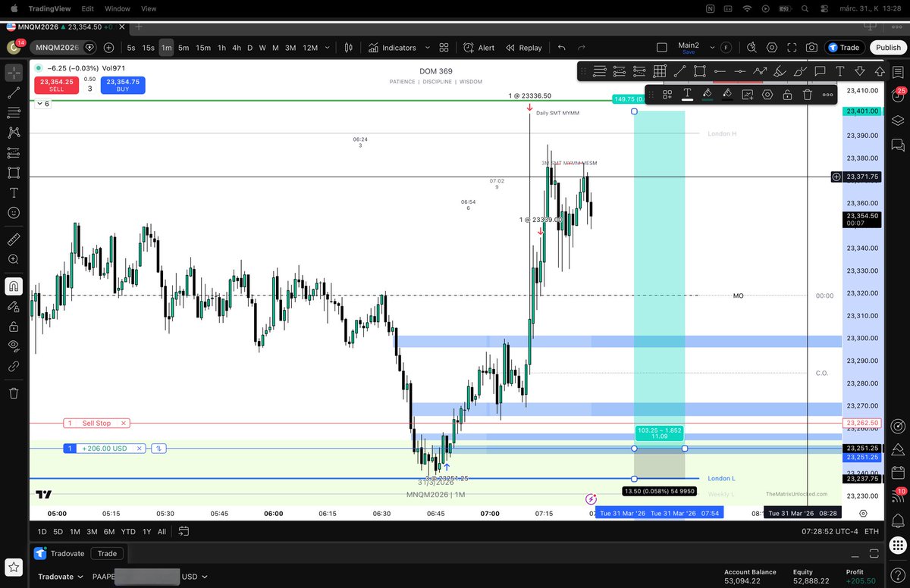
Task: Select the zoom in tool
Action: (14, 259)
